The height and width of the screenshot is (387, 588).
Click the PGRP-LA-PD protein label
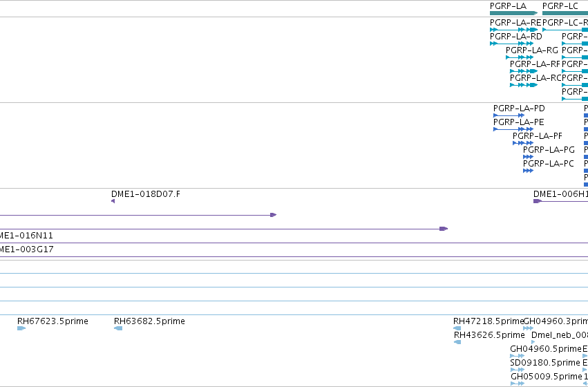click(x=519, y=108)
